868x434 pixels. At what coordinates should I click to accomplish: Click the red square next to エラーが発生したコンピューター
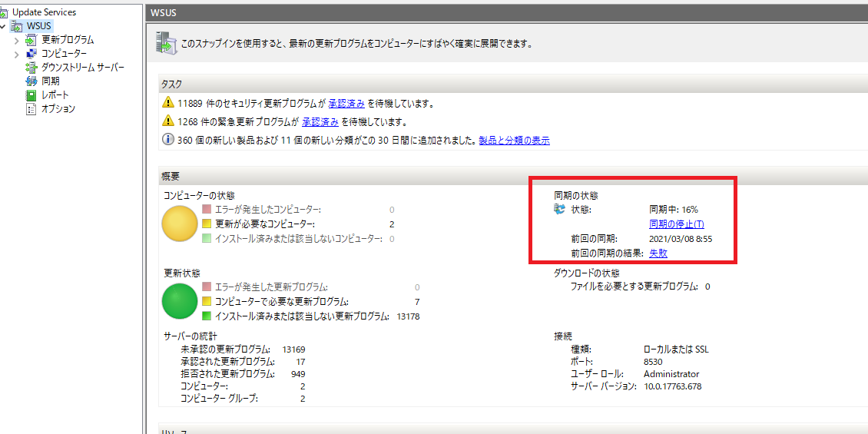[207, 209]
